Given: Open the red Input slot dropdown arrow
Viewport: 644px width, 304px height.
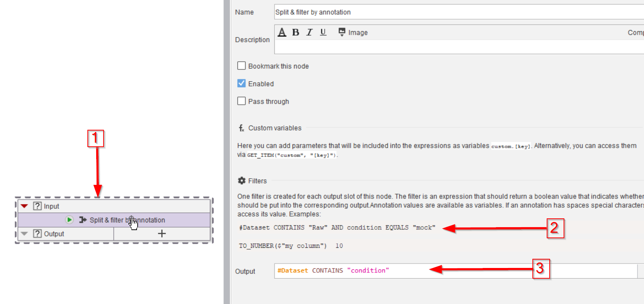Looking at the screenshot, I should click(x=25, y=206).
